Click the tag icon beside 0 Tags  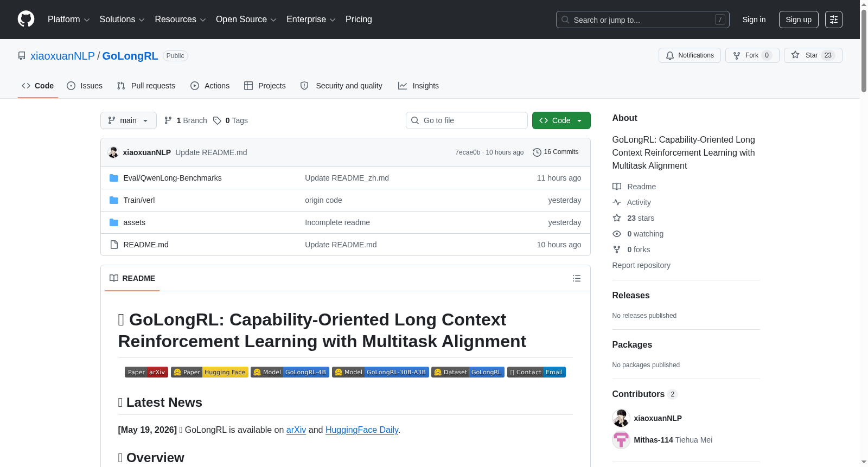click(x=217, y=120)
